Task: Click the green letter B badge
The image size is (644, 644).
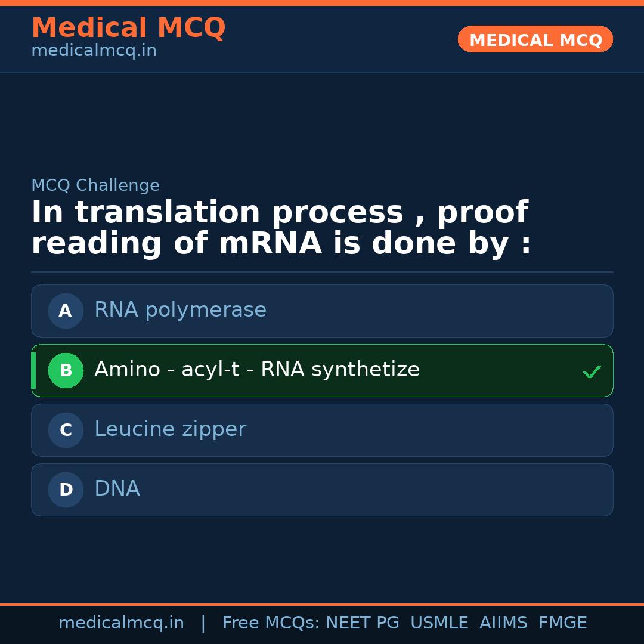Action: point(66,370)
